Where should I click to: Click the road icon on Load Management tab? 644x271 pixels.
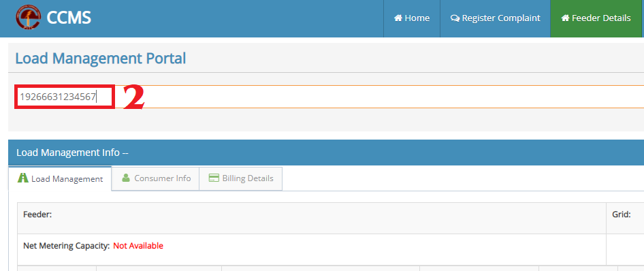[22, 178]
